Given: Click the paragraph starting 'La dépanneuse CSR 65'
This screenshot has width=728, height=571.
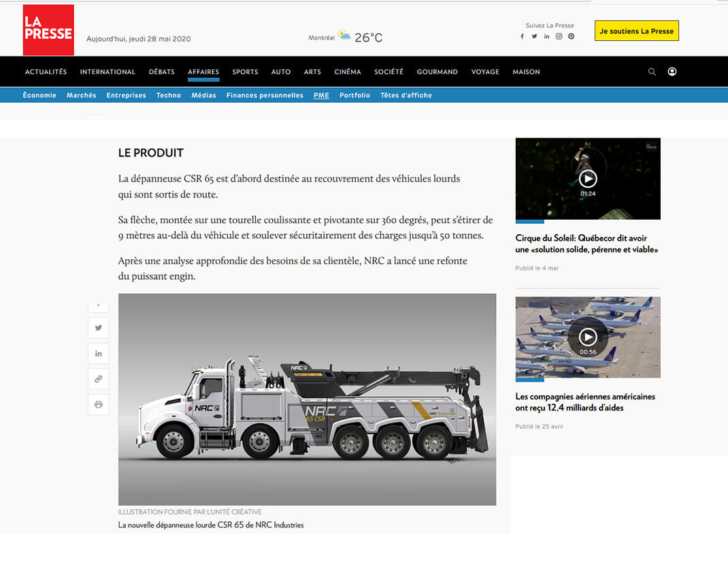Looking at the screenshot, I should (289, 186).
